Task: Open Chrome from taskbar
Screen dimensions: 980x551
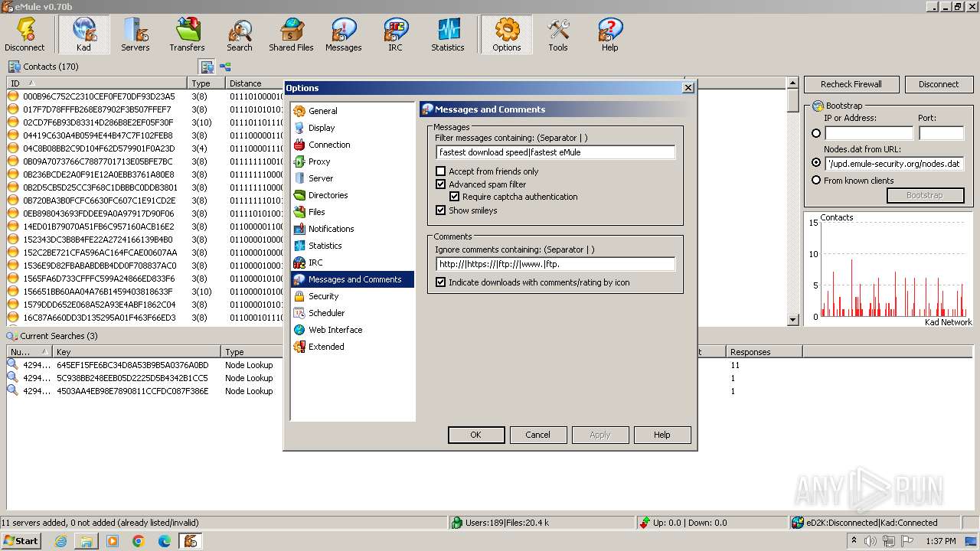Action: 139,541
